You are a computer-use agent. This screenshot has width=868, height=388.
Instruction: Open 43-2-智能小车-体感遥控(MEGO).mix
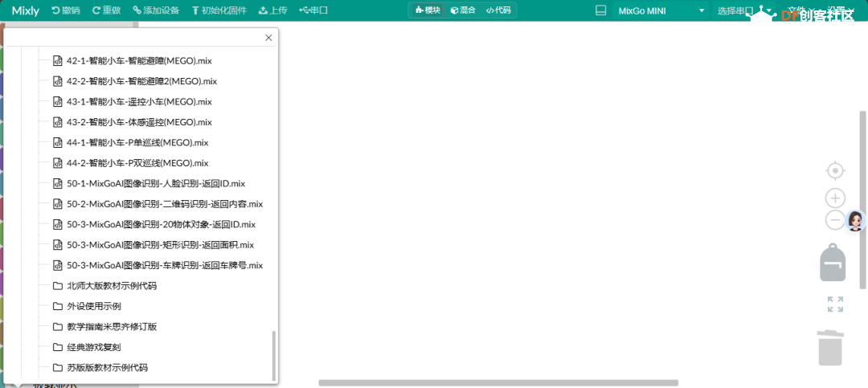coord(140,122)
